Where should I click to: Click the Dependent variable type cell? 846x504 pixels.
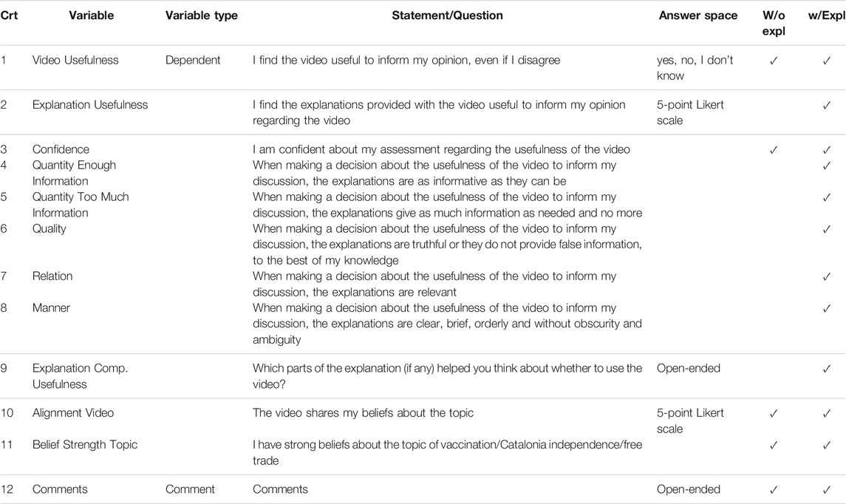click(x=193, y=61)
